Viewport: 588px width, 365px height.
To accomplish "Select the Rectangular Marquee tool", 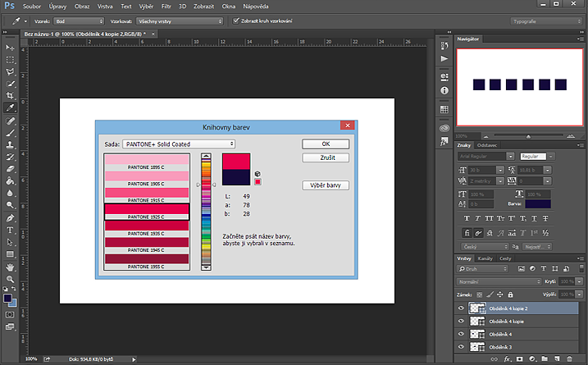I will pos(10,60).
